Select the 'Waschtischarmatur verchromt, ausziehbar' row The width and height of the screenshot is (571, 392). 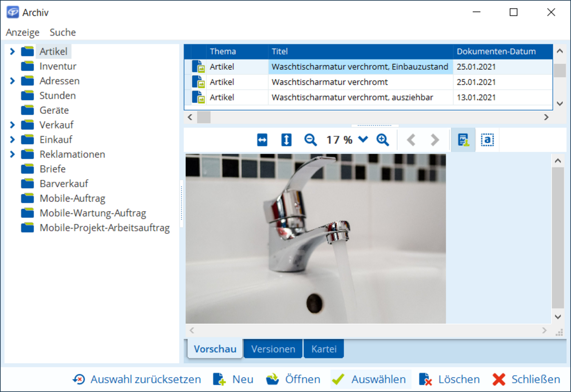tap(352, 97)
